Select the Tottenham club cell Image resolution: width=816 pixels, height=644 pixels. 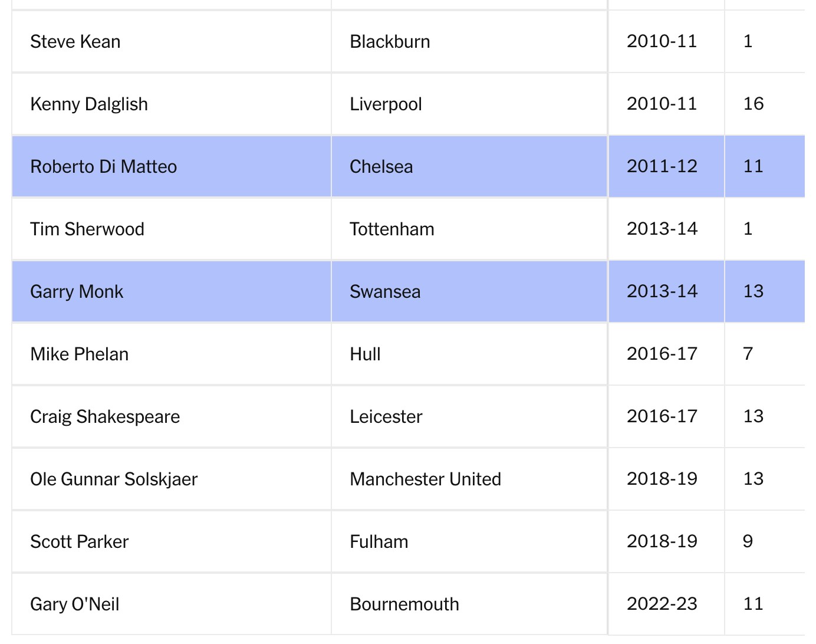(x=391, y=229)
